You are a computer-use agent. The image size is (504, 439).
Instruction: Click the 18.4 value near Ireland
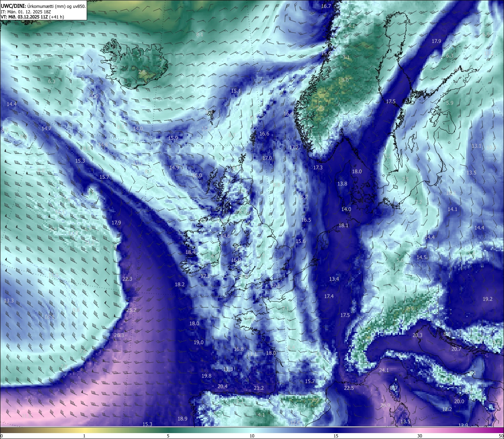[x=190, y=252]
